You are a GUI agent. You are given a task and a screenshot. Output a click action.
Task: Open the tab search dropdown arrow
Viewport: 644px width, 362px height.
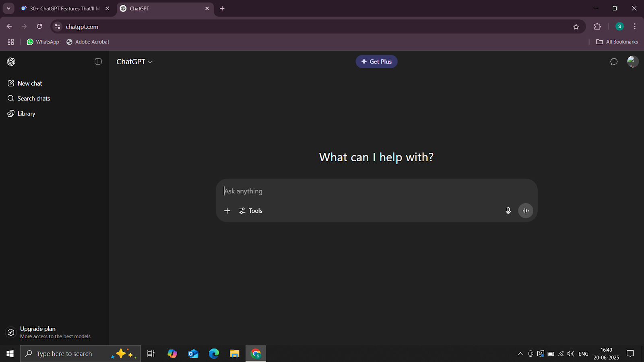[x=8, y=8]
